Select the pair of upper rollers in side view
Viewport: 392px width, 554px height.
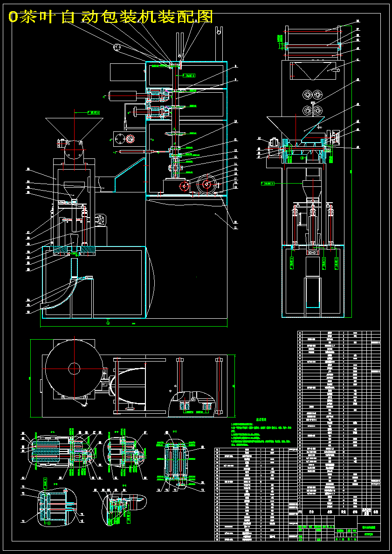click(313, 95)
